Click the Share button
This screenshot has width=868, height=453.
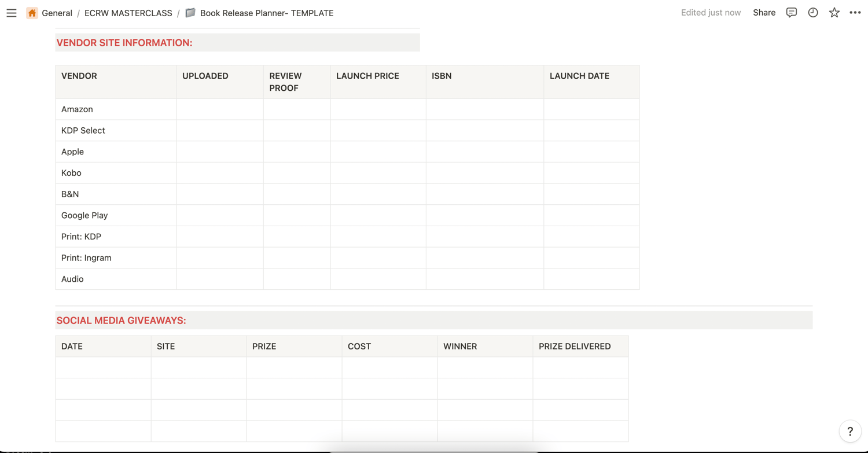coord(764,13)
